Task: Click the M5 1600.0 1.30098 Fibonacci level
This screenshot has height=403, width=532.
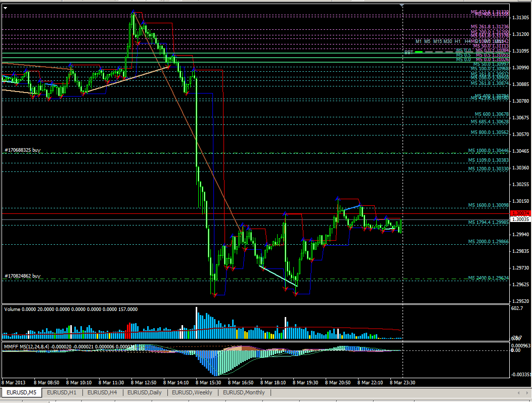Action: [488, 205]
